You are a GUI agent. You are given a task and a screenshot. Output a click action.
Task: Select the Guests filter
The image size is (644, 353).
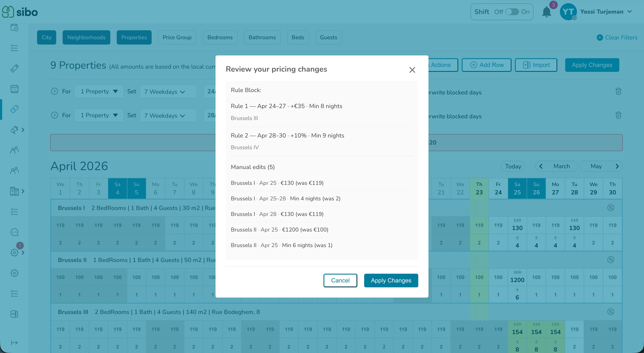coord(329,37)
